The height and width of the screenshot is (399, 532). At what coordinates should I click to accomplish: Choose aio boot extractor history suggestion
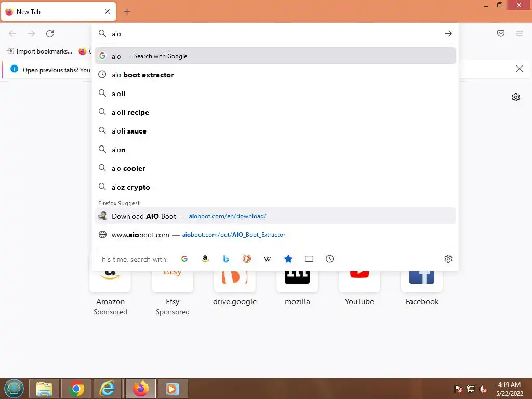[x=275, y=75]
